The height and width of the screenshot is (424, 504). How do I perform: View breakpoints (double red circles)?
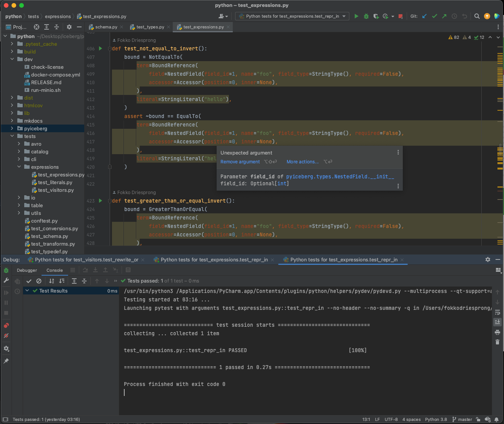[x=6, y=326]
